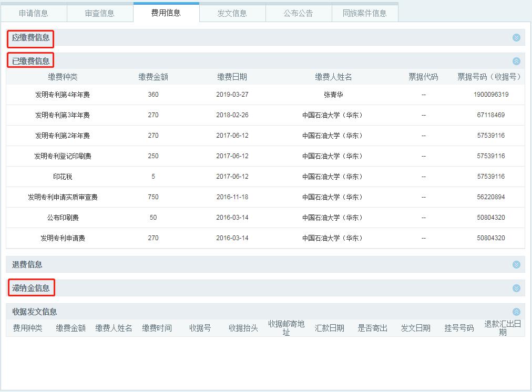Image resolution: width=532 pixels, height=392 pixels.
Task: Click the 退费信息 section header
Action: tap(265, 264)
